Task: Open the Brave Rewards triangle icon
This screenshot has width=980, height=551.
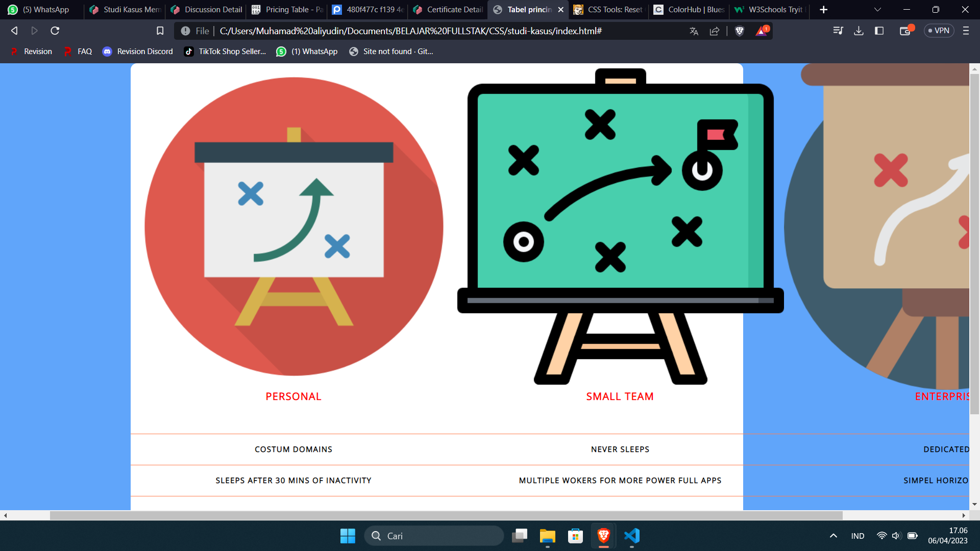Action: (x=761, y=31)
